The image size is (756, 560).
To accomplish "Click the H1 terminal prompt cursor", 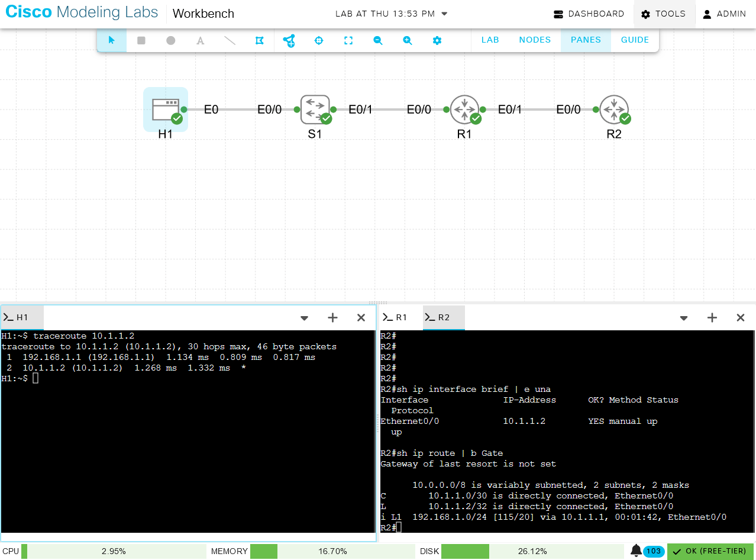I will pyautogui.click(x=35, y=378).
